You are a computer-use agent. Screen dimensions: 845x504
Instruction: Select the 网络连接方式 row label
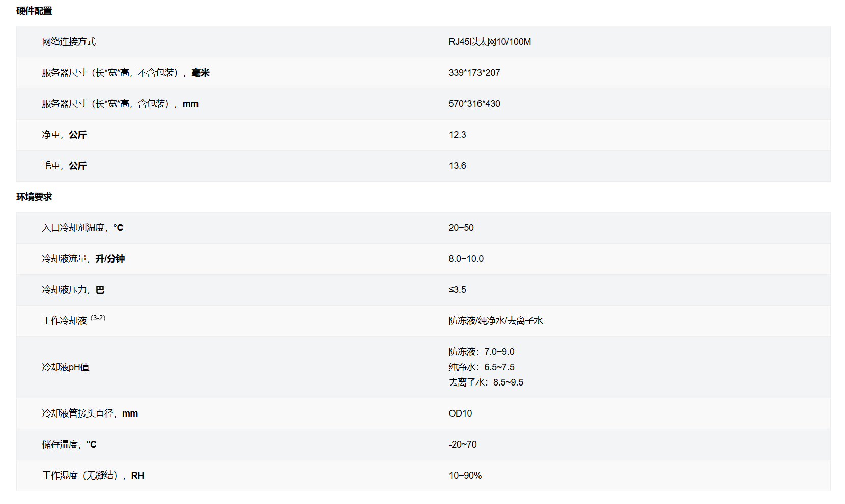[69, 42]
